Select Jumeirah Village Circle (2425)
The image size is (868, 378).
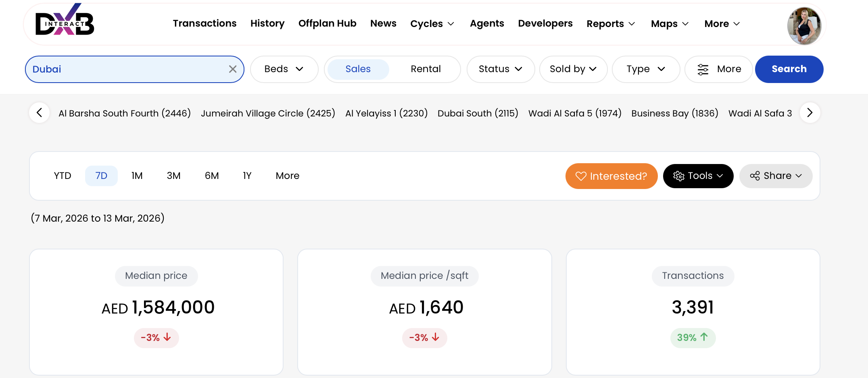268,113
